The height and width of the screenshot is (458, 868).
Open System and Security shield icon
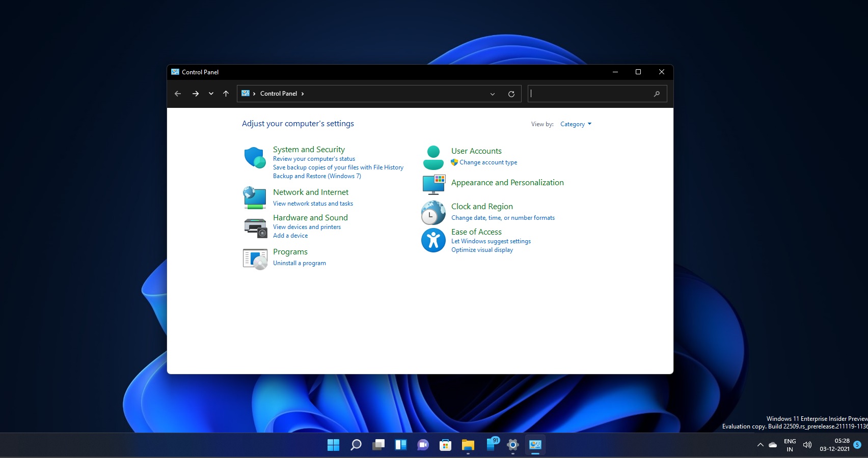click(x=255, y=157)
